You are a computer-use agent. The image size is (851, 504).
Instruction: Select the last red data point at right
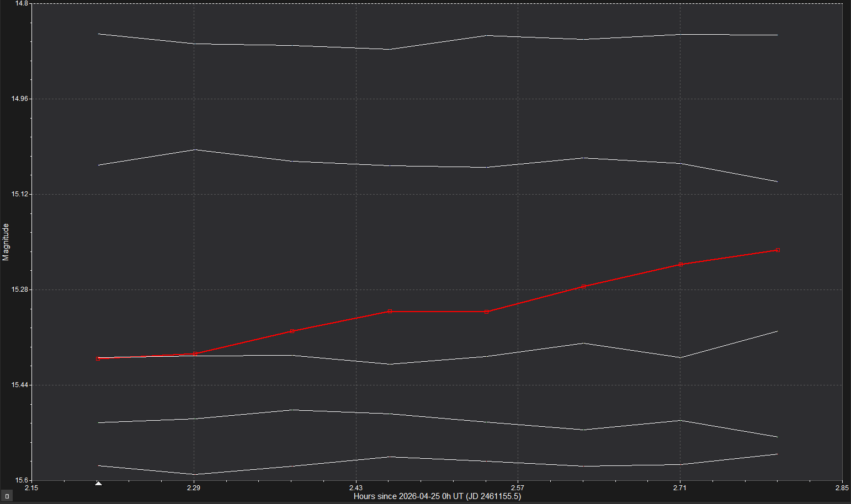778,250
